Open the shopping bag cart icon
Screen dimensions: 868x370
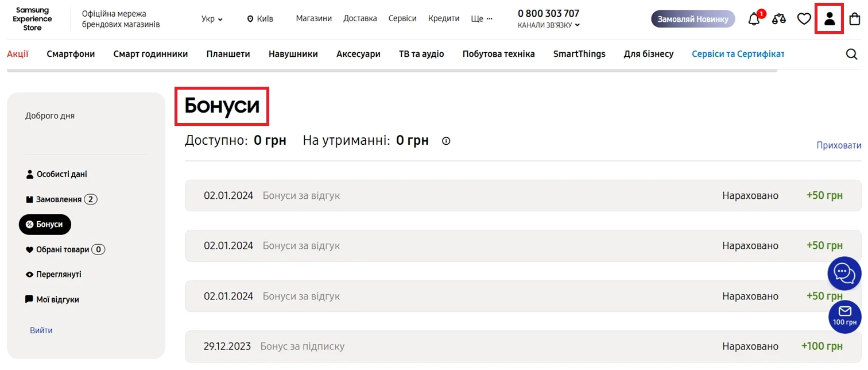(855, 19)
